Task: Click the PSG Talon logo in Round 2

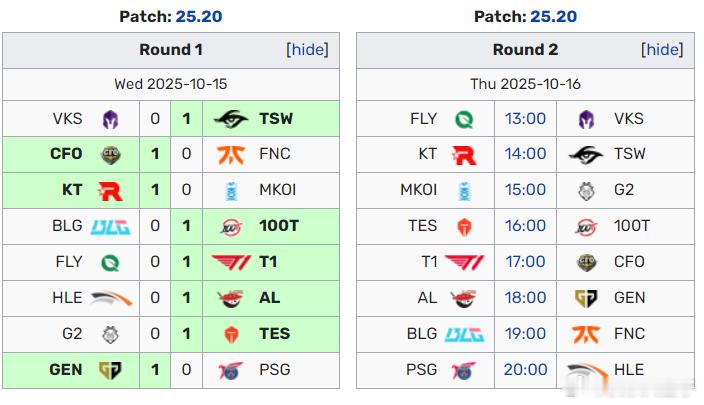Action: pyautogui.click(x=464, y=370)
